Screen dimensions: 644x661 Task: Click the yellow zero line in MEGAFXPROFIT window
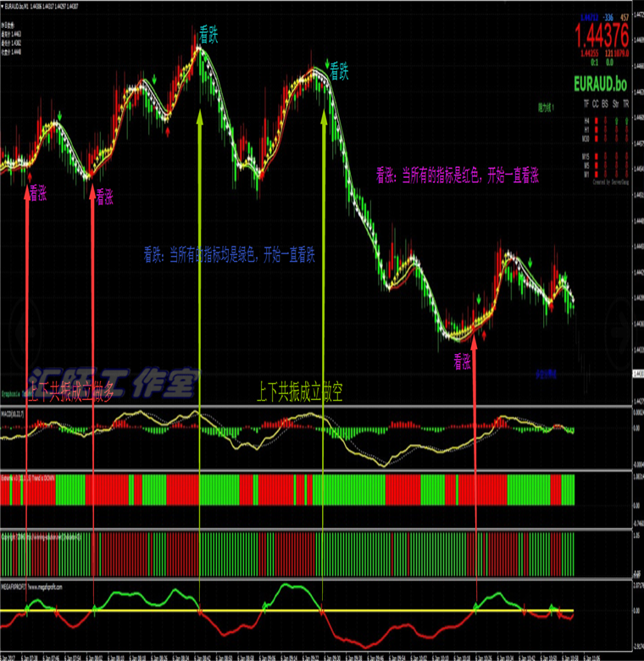click(286, 610)
